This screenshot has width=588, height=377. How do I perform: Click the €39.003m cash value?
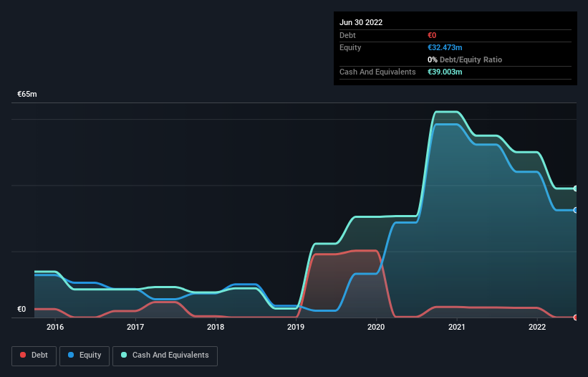click(445, 72)
